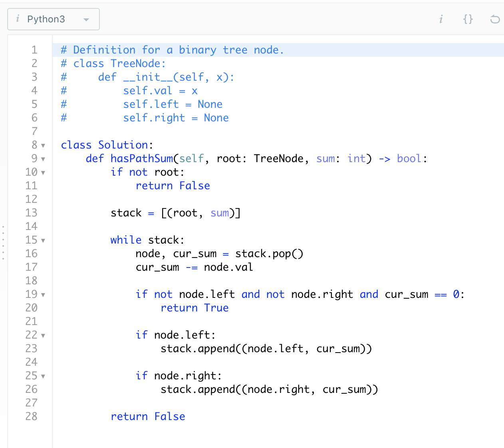
Task: Collapse the if node.right block on line 25
Action: click(44, 376)
